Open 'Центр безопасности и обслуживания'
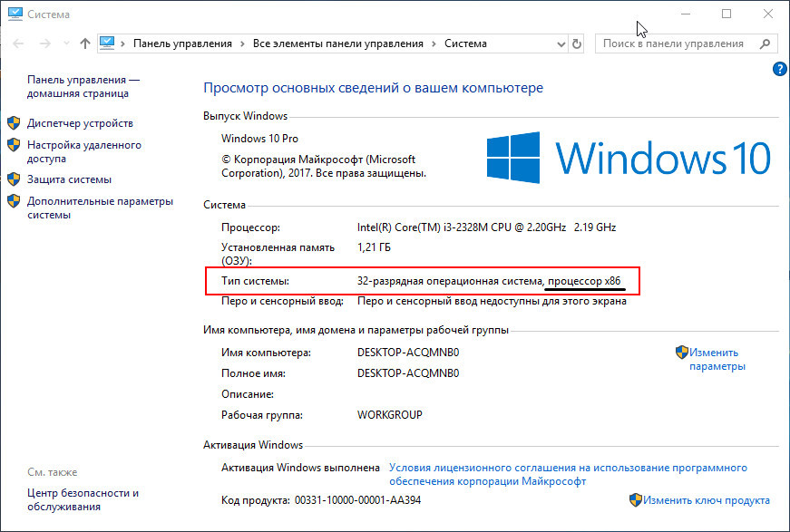 tap(83, 499)
